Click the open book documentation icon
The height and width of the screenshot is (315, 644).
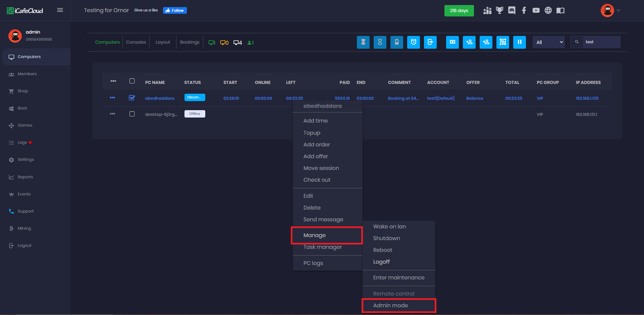[x=560, y=10]
